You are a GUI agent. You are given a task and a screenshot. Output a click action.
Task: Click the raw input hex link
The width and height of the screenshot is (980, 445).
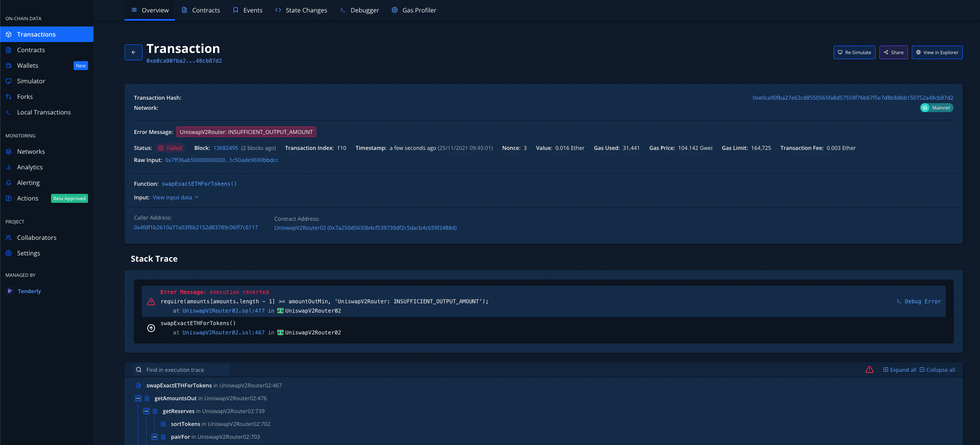pos(222,160)
